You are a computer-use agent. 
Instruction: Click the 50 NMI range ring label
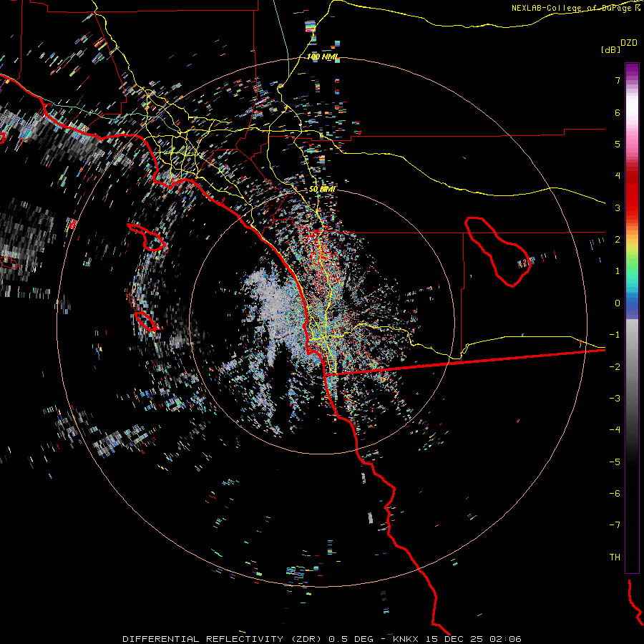pos(322,189)
